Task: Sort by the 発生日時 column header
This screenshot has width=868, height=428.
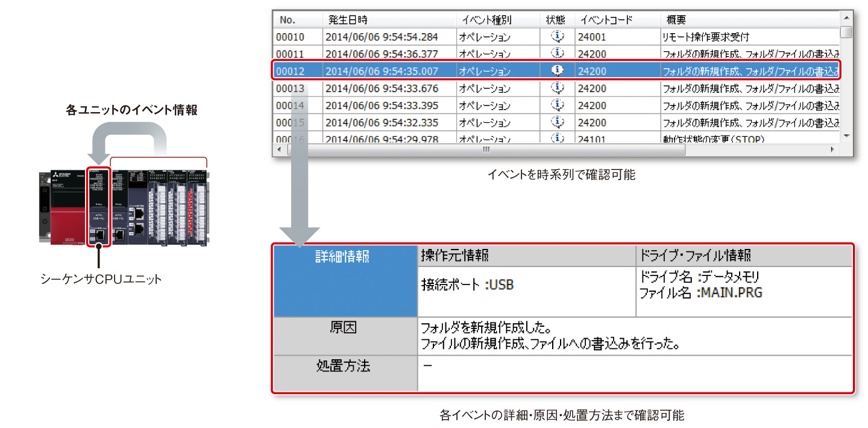Action: (344, 20)
